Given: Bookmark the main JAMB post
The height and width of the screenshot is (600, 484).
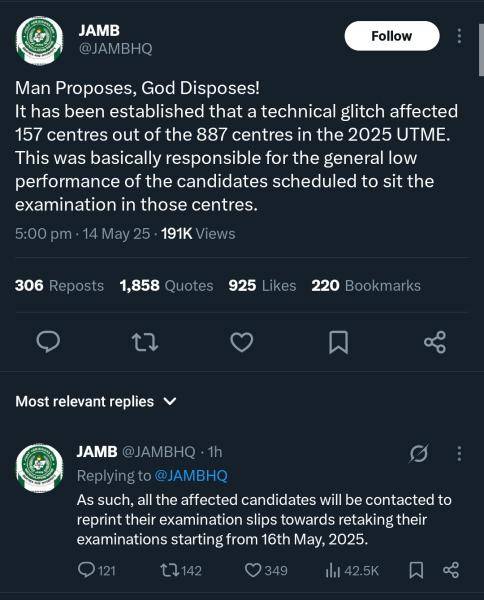Looking at the screenshot, I should [339, 342].
